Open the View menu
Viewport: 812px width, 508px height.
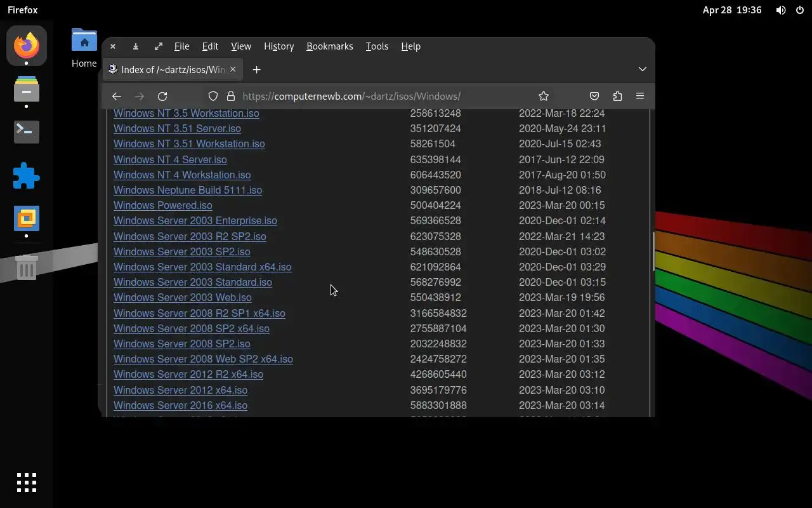241,46
